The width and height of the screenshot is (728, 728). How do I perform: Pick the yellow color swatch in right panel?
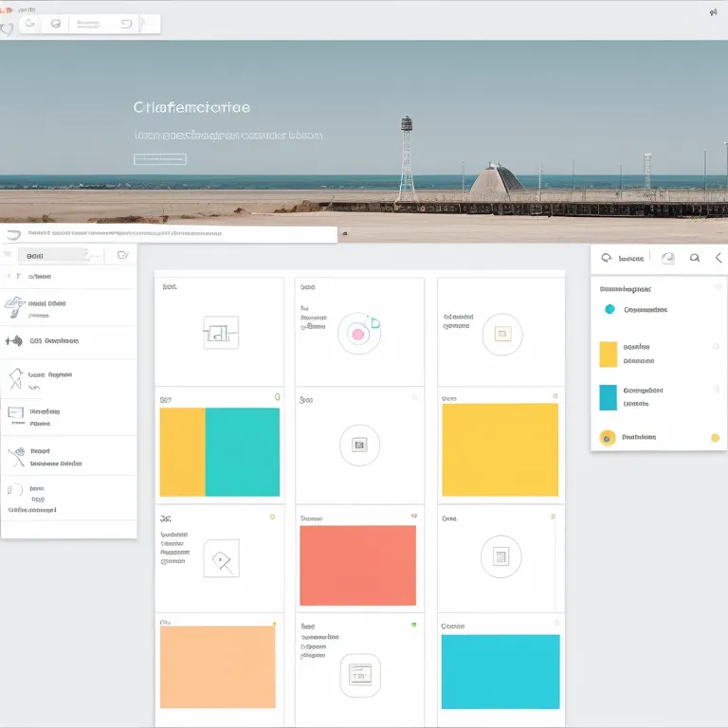609,354
